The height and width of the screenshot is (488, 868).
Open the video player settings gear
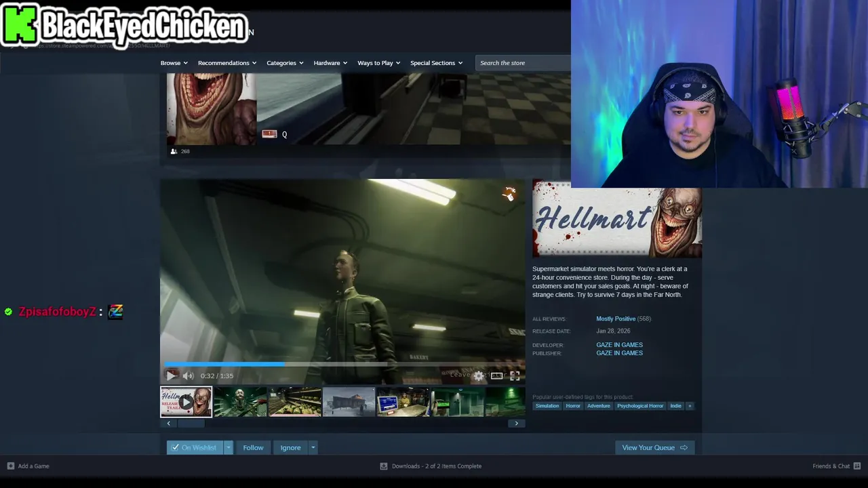pos(479,375)
